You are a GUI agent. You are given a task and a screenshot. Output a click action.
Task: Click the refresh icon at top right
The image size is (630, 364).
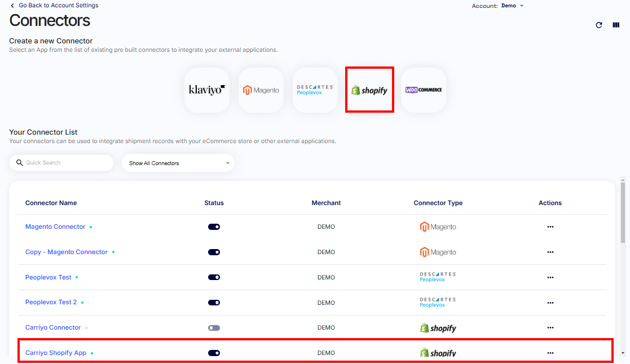tap(598, 25)
